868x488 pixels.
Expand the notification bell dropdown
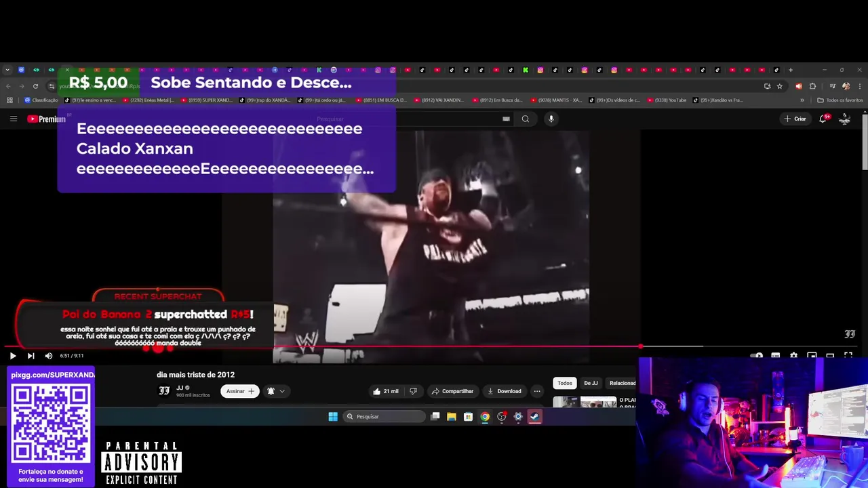[276, 391]
